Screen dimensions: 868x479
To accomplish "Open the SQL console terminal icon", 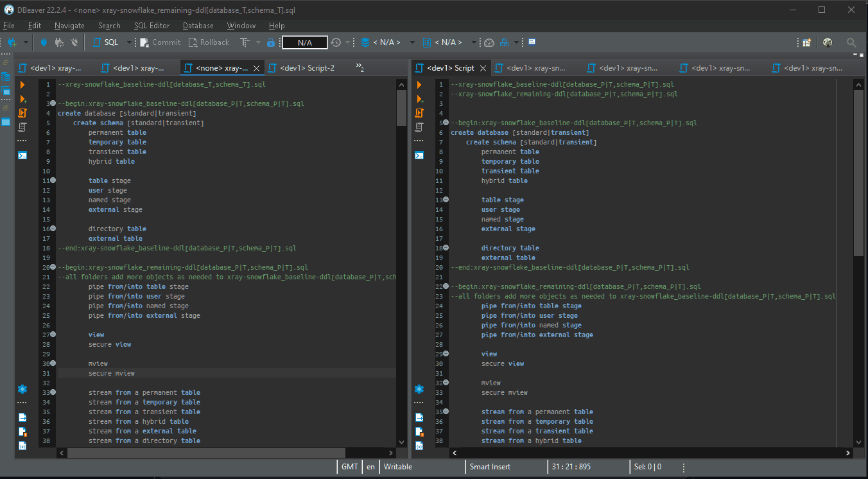I will tap(532, 42).
